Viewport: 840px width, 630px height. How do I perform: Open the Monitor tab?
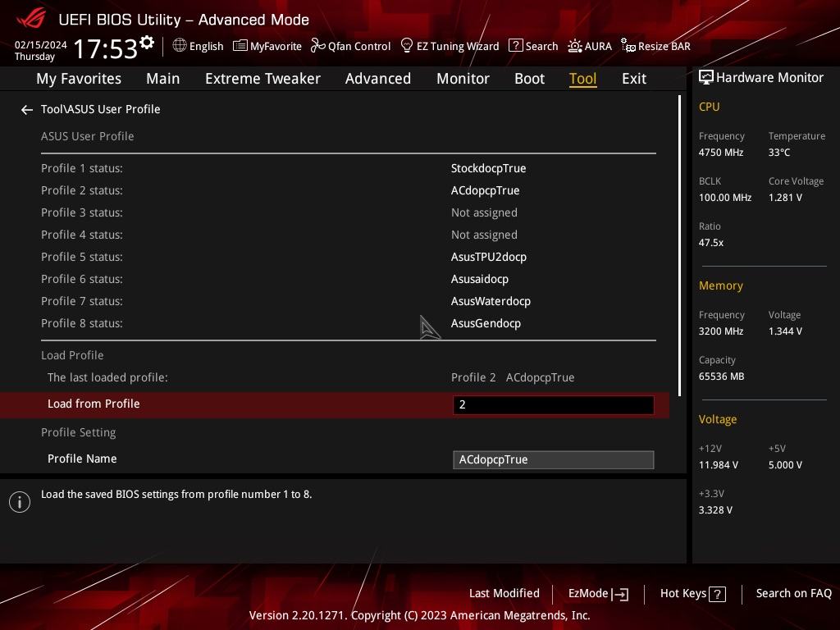(463, 79)
